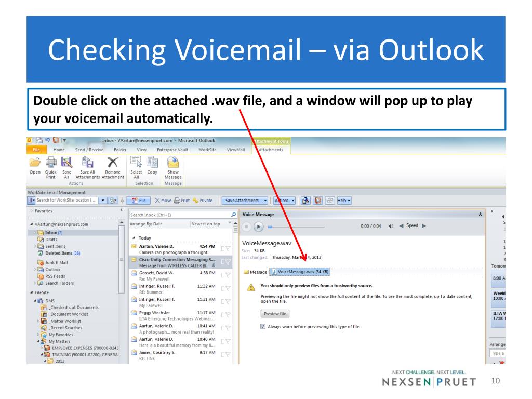
Task: Select RSS Feeds folder
Action: [x=55, y=276]
